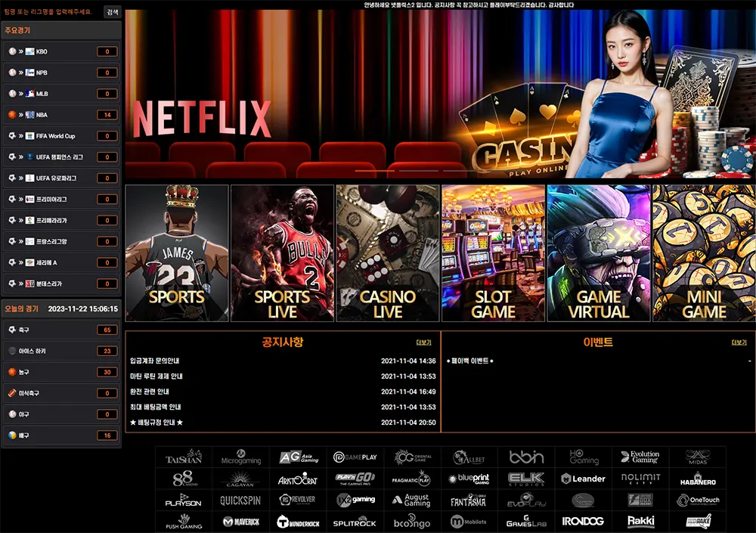Select 프리미어리그 in the sidebar
The height and width of the screenshot is (533, 756).
click(x=61, y=199)
